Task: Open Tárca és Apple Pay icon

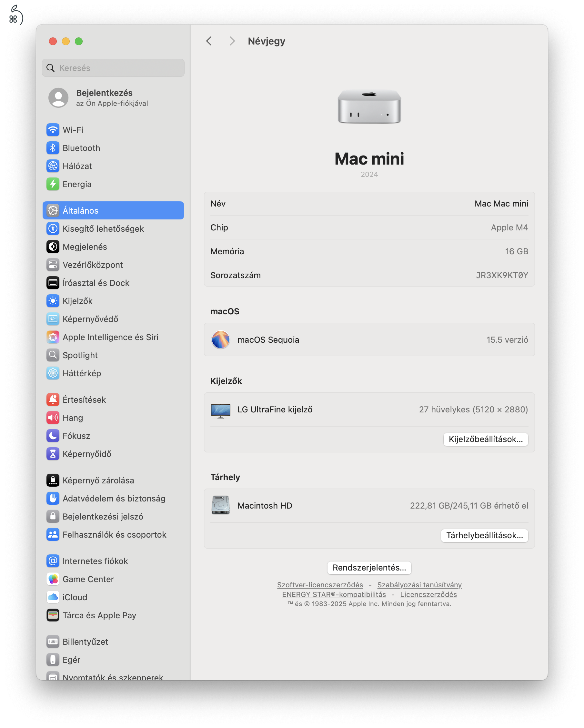Action: point(53,615)
